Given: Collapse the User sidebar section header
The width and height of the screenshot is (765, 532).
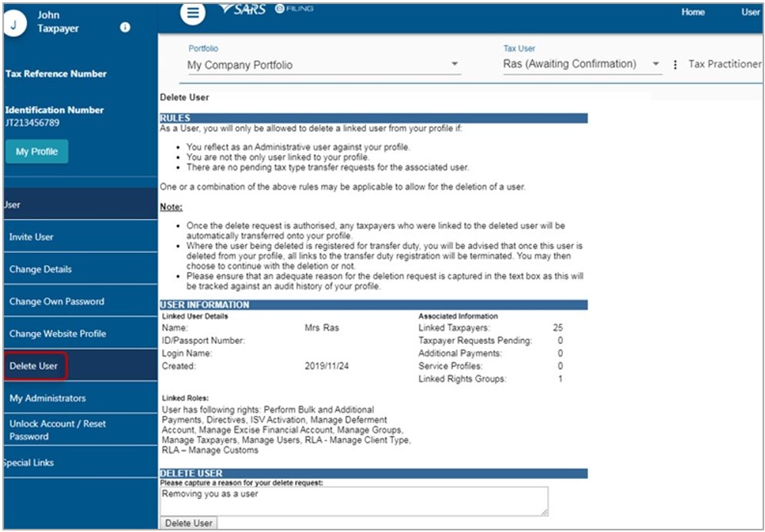Looking at the screenshot, I should (x=81, y=204).
